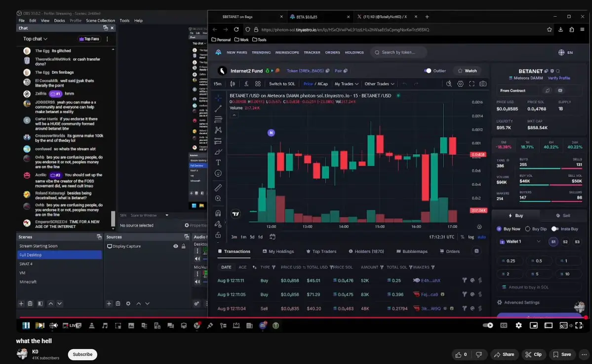Click VLC cone icon in recorded taskbar
The width and height of the screenshot is (592, 364).
pyautogui.click(x=92, y=325)
